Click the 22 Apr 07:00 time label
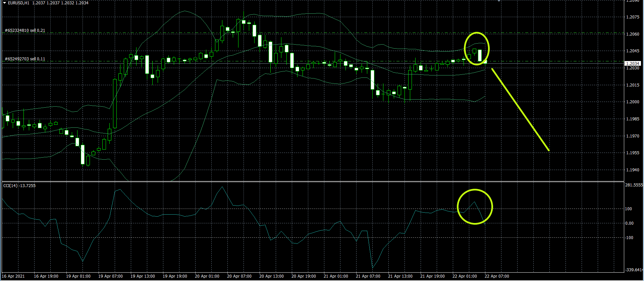 pyautogui.click(x=497, y=276)
